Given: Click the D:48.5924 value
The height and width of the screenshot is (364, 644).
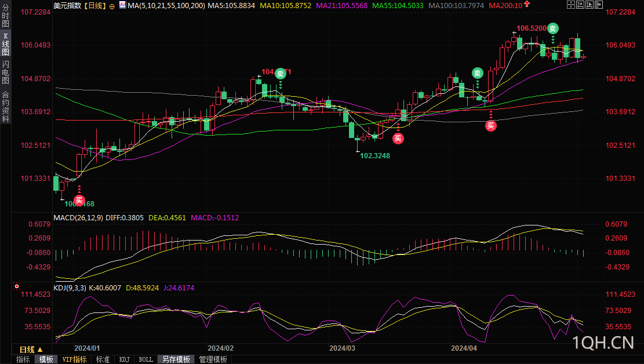Looking at the screenshot, I should pyautogui.click(x=142, y=288).
